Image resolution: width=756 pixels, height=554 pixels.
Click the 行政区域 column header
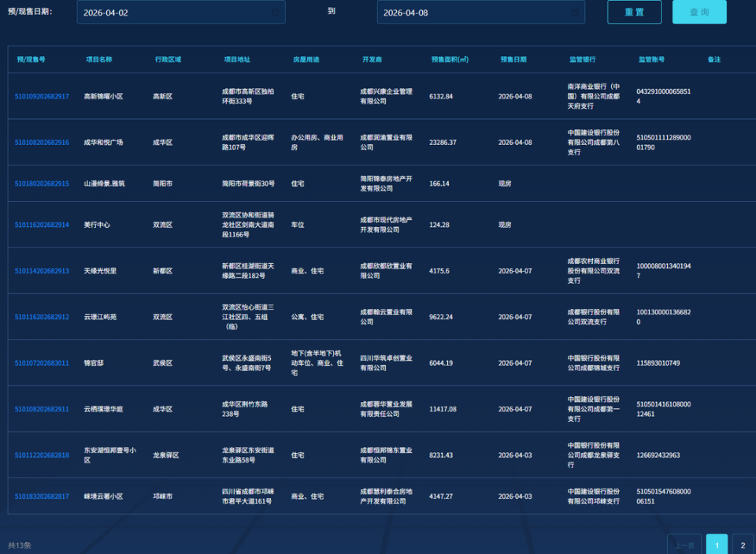pyautogui.click(x=168, y=59)
